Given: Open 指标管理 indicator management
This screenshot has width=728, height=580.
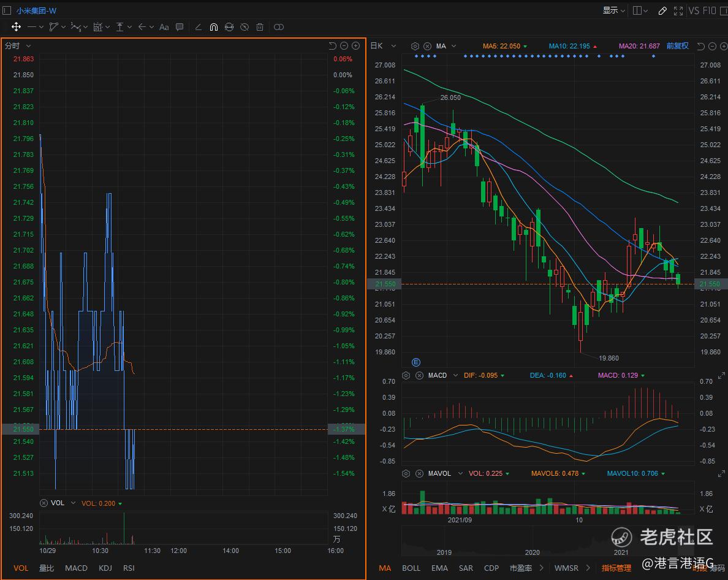Looking at the screenshot, I should (616, 568).
